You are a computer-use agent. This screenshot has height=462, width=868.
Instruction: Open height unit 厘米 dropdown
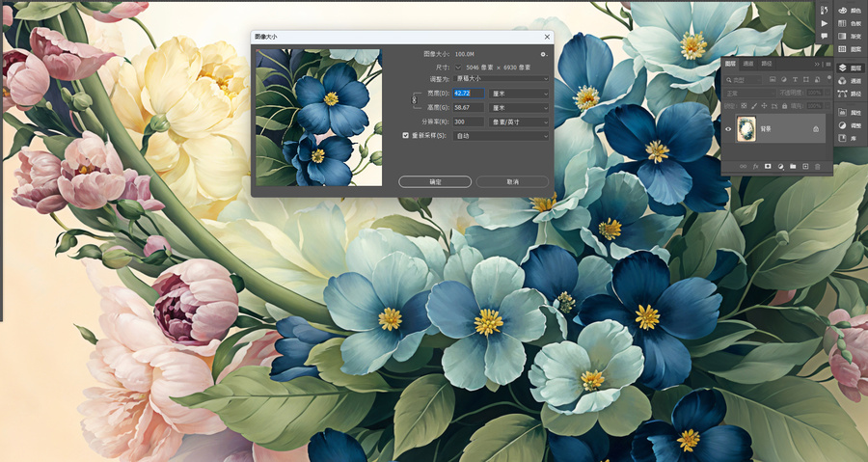(519, 108)
